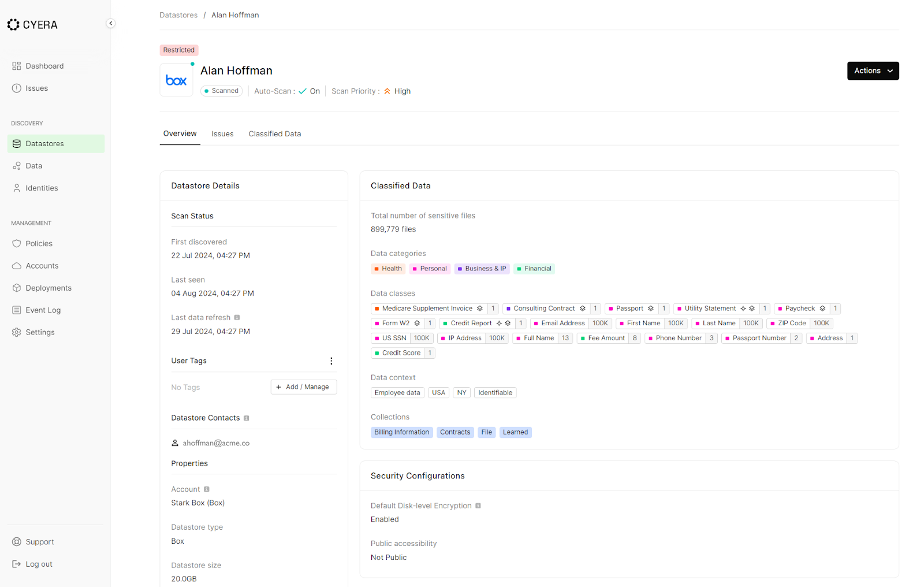
Task: Open the Accounts page
Action: point(41,265)
